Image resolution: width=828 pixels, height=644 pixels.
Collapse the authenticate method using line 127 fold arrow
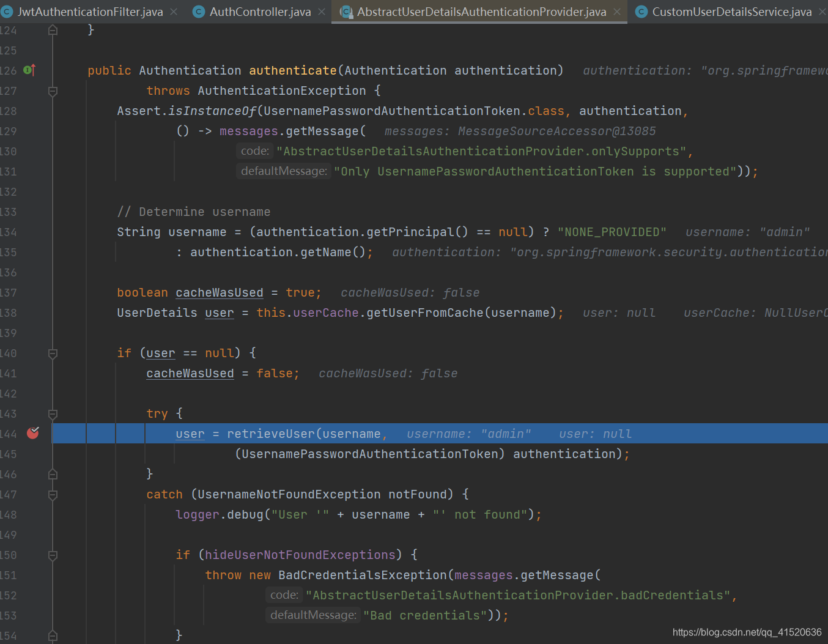52,91
